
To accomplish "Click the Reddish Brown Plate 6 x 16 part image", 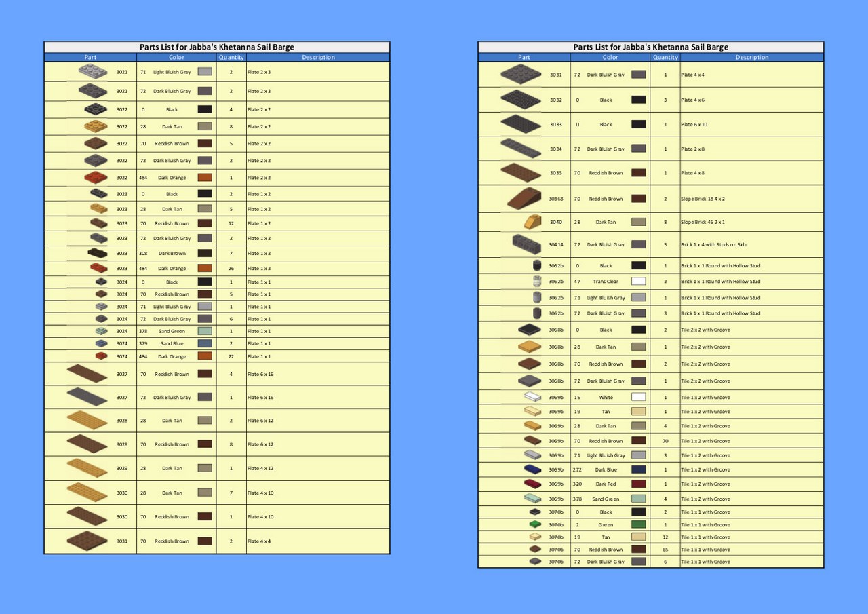I will point(87,374).
